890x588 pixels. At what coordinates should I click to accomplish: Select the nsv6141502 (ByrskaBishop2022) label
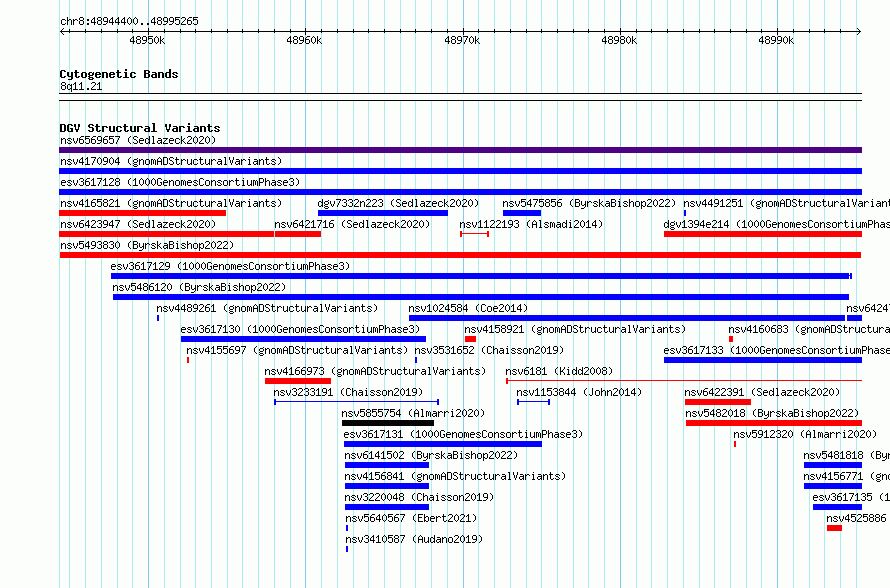[431, 455]
